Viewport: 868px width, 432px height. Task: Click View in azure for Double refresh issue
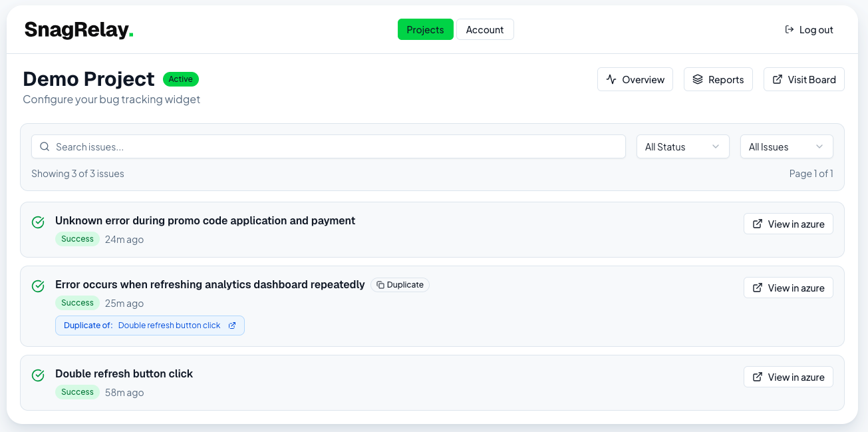788,377
